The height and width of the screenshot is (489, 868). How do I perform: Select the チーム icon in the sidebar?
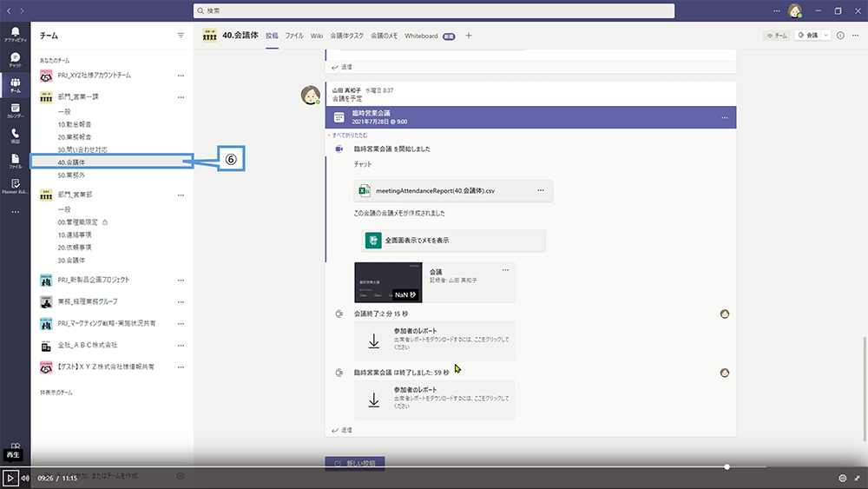point(15,85)
